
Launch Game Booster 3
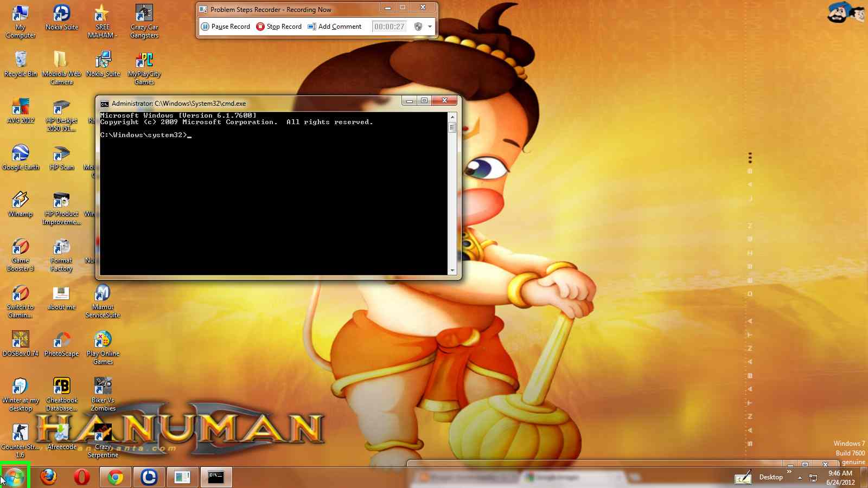pos(21,255)
